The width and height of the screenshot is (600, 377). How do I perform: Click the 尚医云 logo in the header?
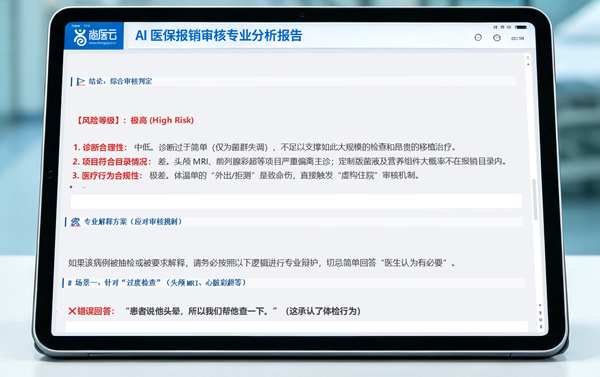coord(94,36)
